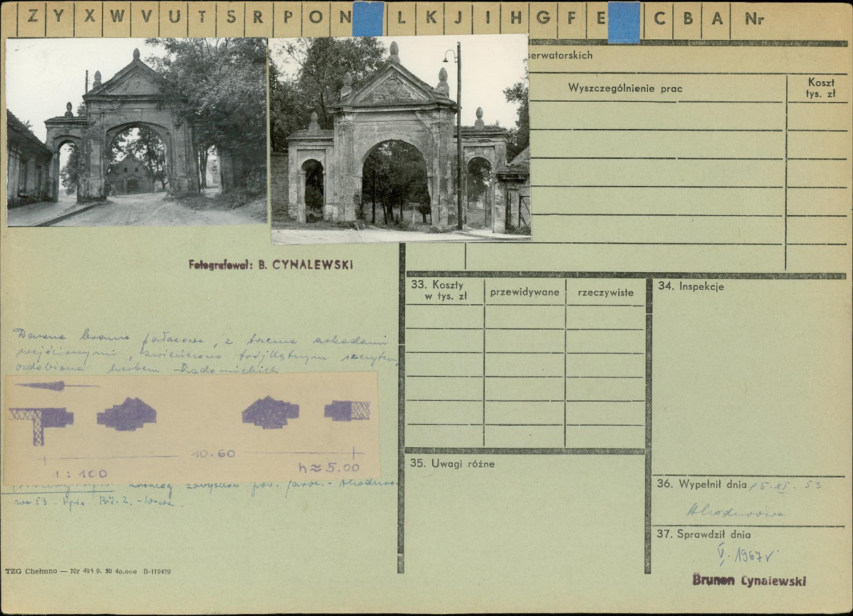Click index letter Z tab

click(32, 17)
